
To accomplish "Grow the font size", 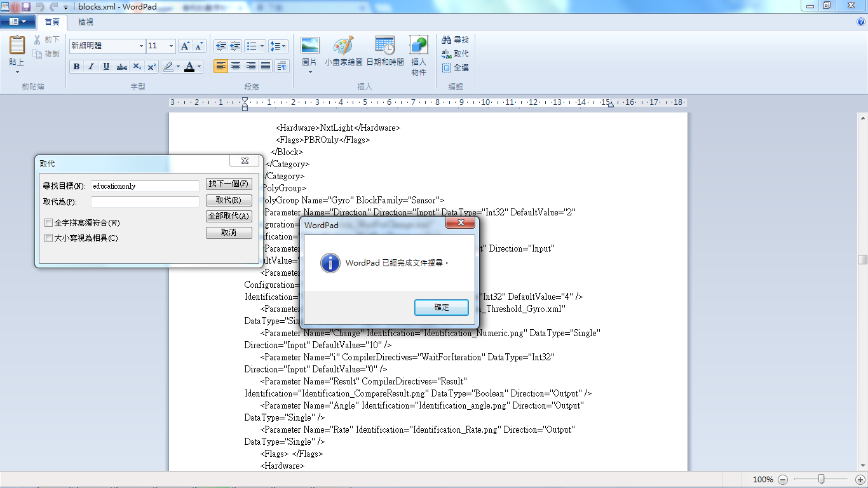I will point(184,46).
